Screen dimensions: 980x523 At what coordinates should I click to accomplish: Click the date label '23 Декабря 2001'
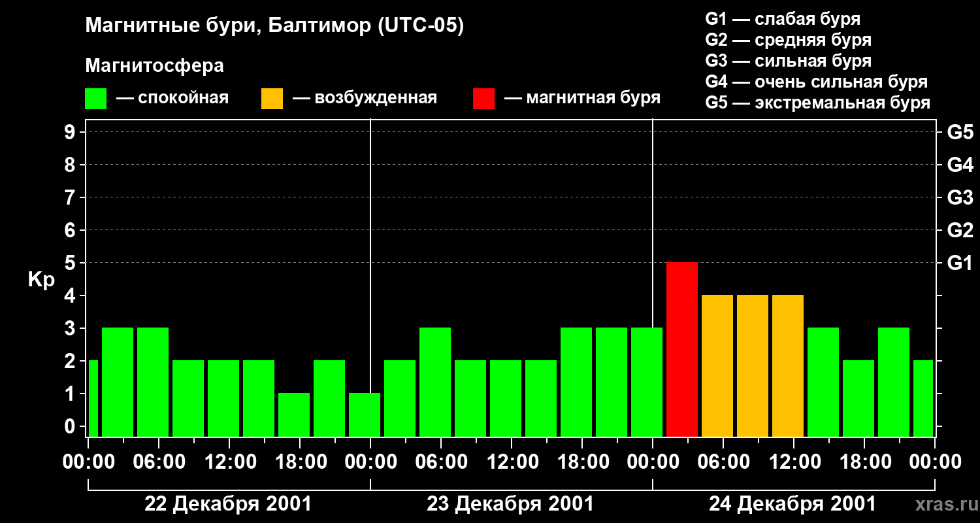click(x=510, y=504)
